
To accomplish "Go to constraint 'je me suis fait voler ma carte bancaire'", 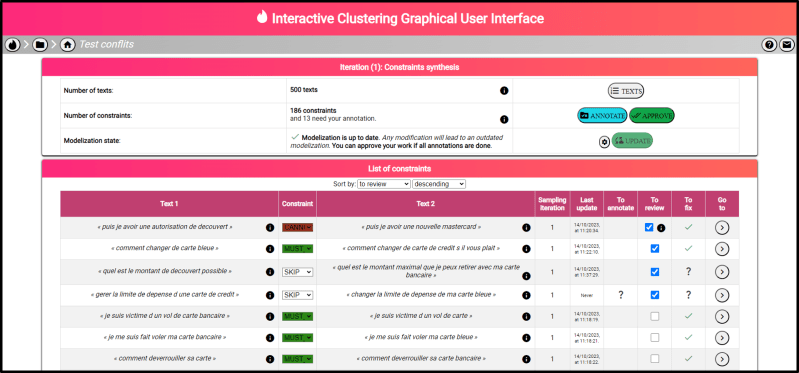I will click(x=722, y=338).
